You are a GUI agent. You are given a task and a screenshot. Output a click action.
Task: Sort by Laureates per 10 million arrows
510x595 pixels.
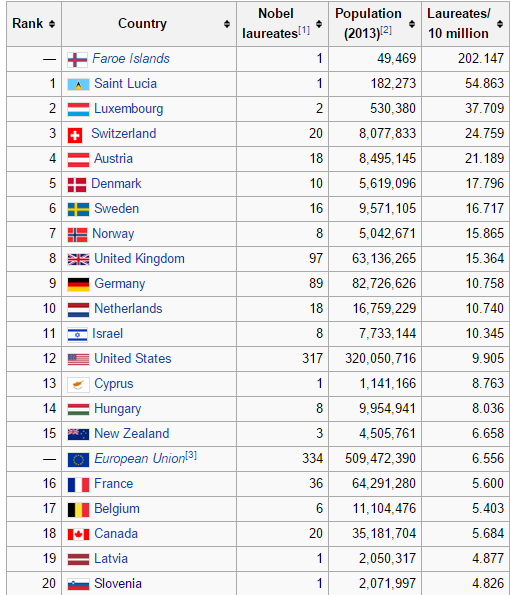(x=500, y=24)
